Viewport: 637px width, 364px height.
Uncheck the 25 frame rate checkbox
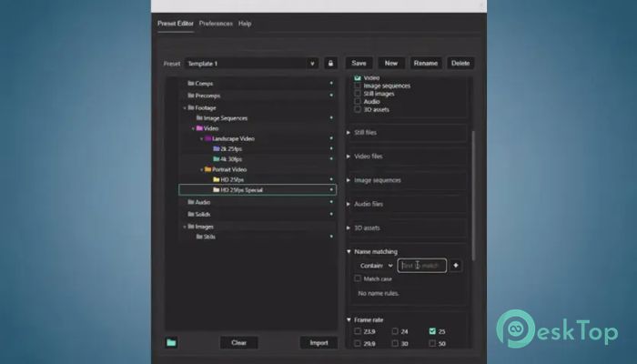pyautogui.click(x=432, y=331)
